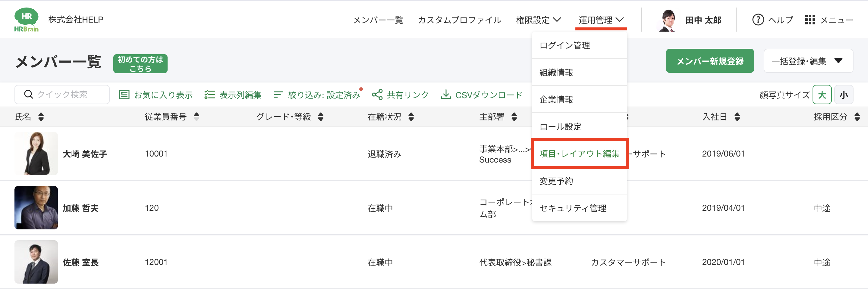Open the grid menu icon

tap(810, 20)
